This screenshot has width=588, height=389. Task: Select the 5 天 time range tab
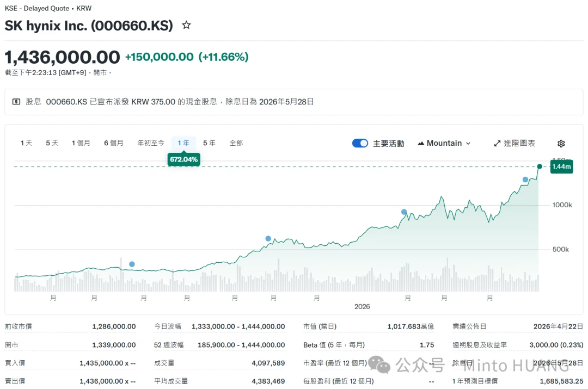[52, 143]
